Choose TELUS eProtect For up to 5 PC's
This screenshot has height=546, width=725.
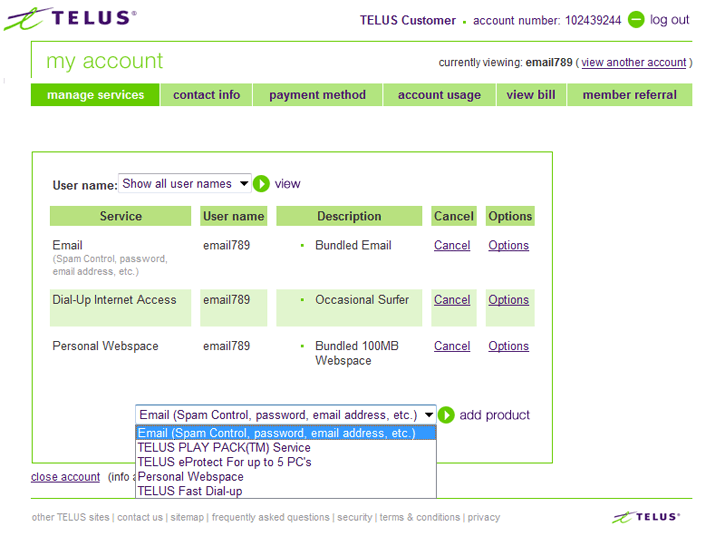coord(286,462)
